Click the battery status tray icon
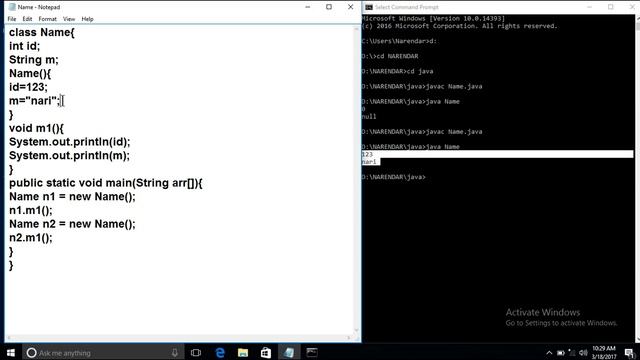 point(561,353)
